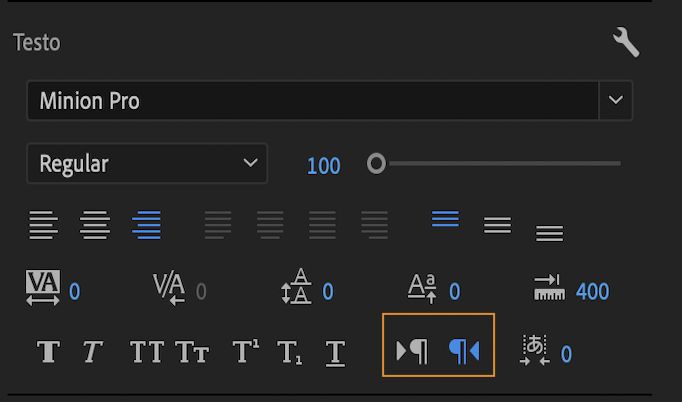Justify text with last line left
682x402 pixels.
(x=218, y=224)
